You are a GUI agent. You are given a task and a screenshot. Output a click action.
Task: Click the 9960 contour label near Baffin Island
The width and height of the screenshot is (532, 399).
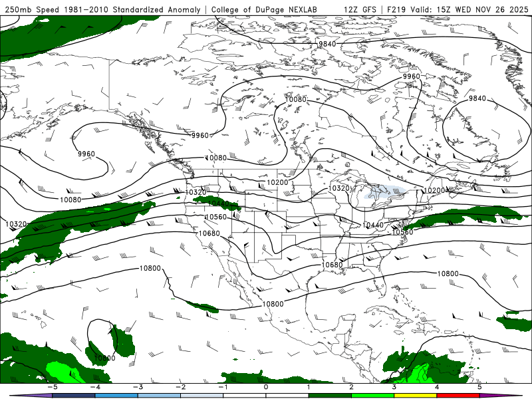click(411, 76)
